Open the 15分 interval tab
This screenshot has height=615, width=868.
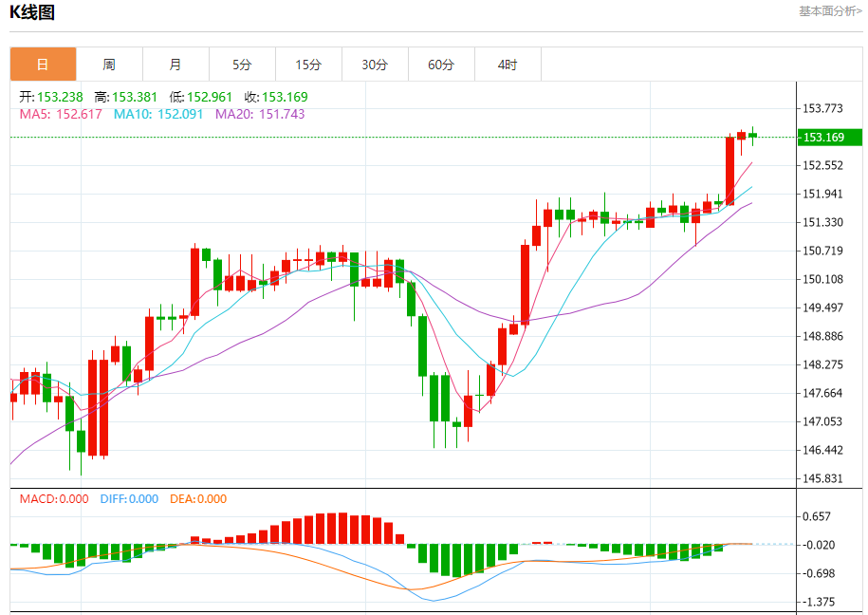(309, 65)
